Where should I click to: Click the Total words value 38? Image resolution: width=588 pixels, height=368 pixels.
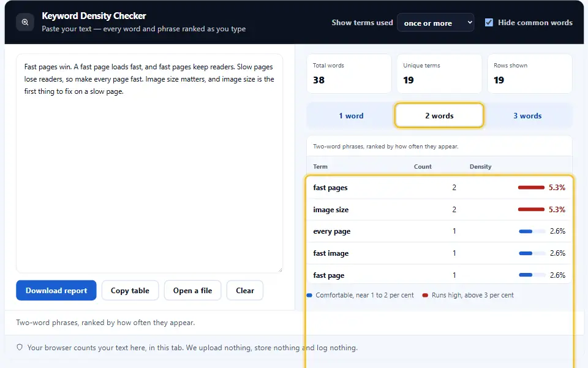(318, 80)
